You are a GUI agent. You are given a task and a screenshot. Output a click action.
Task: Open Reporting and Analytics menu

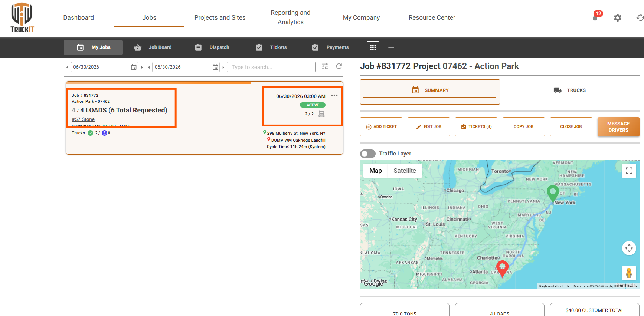coord(291,17)
